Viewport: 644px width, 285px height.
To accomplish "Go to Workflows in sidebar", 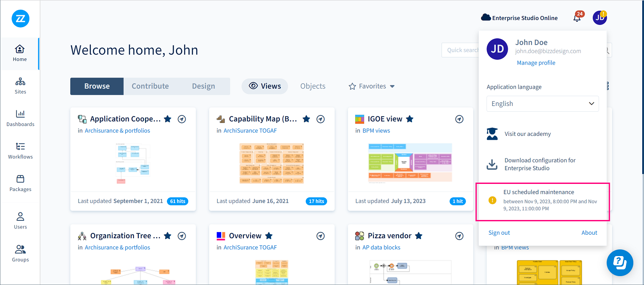I will 20,151.
